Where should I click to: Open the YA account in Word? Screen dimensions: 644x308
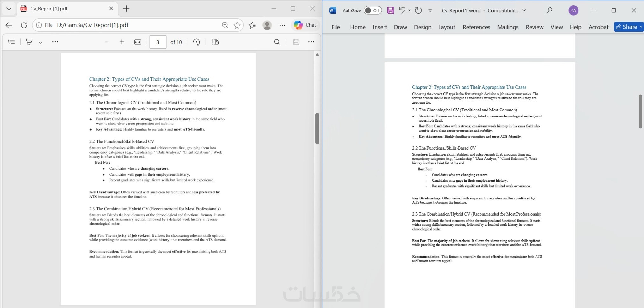(x=573, y=10)
